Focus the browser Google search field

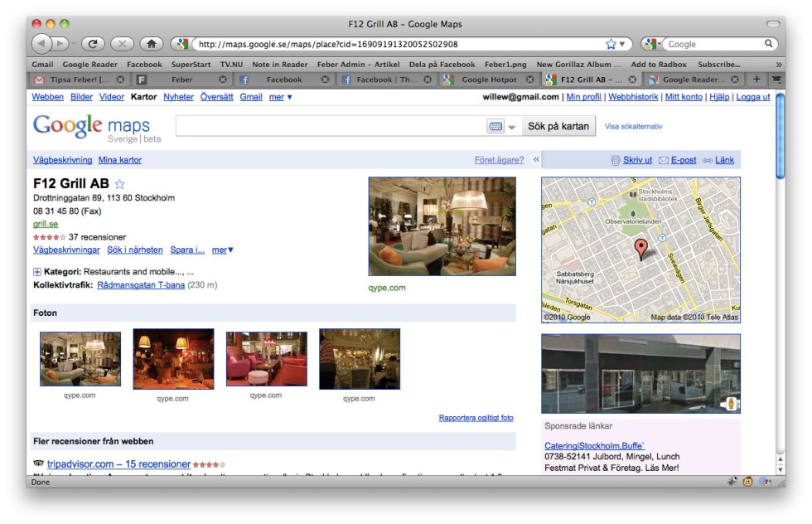[714, 44]
